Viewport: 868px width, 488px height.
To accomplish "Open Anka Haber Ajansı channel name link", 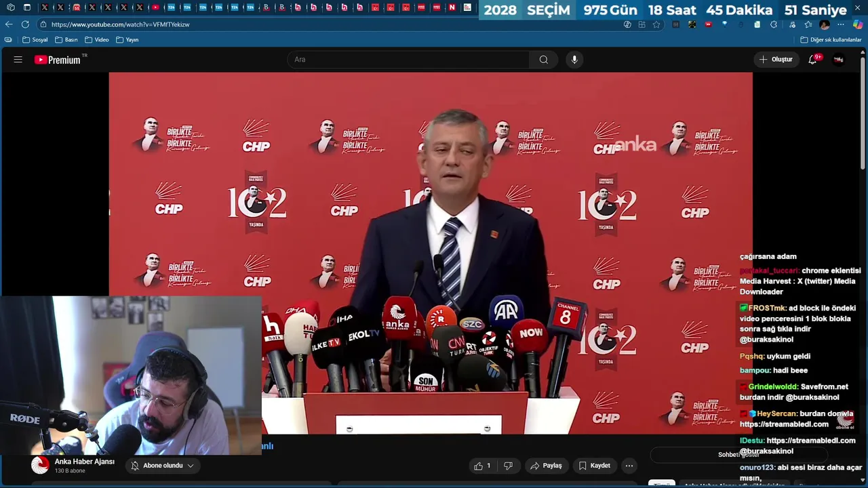I will [x=85, y=462].
